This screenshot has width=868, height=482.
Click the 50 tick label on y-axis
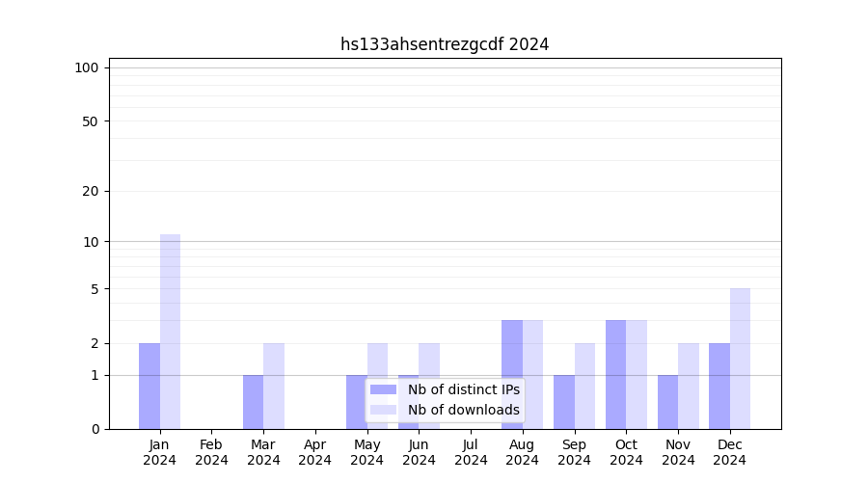click(91, 121)
